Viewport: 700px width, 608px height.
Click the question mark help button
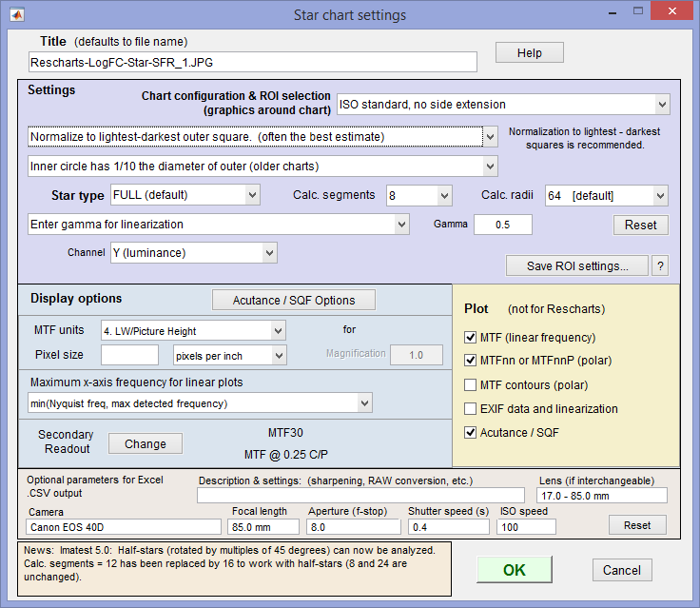[x=660, y=266]
